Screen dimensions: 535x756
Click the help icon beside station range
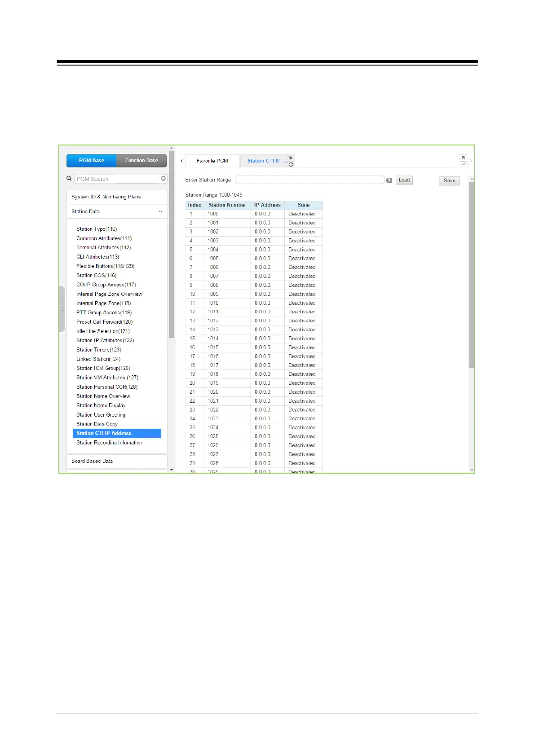pyautogui.click(x=389, y=180)
